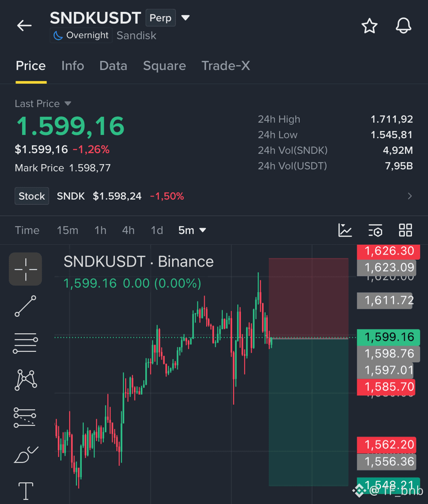The width and height of the screenshot is (428, 504).
Task: Click the 1,585.70 red price label
Action: [x=386, y=387]
